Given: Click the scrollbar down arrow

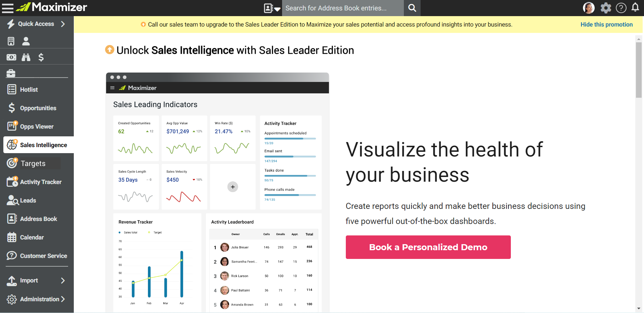Looking at the screenshot, I should coord(639,308).
